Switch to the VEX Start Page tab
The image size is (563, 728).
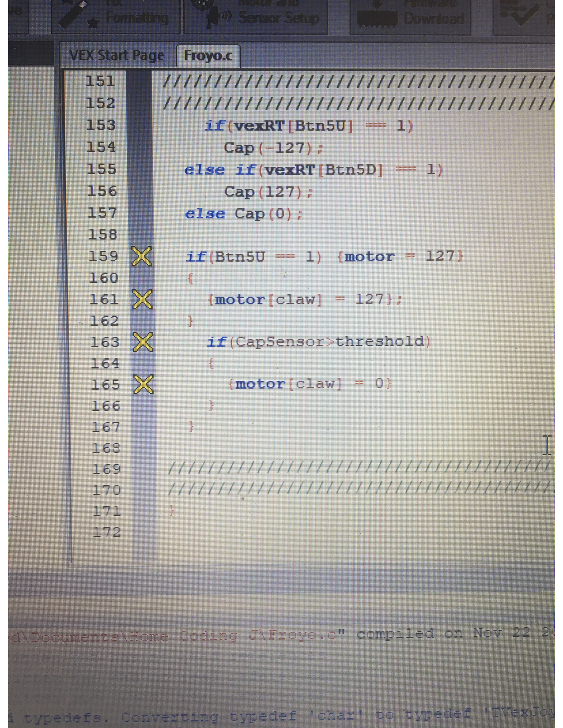[117, 56]
